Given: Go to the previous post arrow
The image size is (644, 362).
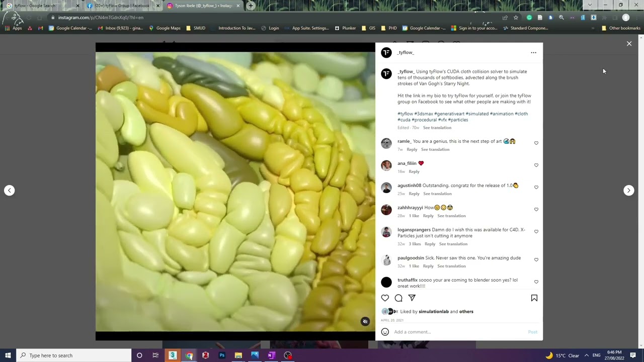Looking at the screenshot, I should point(10,190).
